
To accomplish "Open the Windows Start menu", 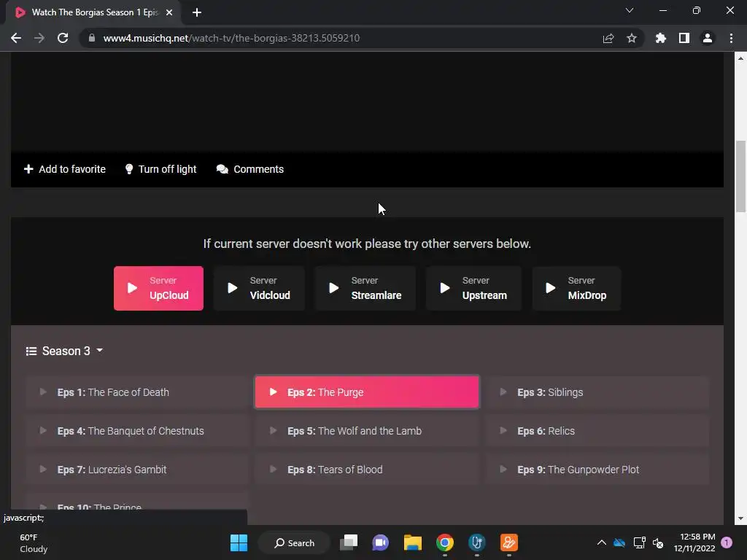I will 239,542.
